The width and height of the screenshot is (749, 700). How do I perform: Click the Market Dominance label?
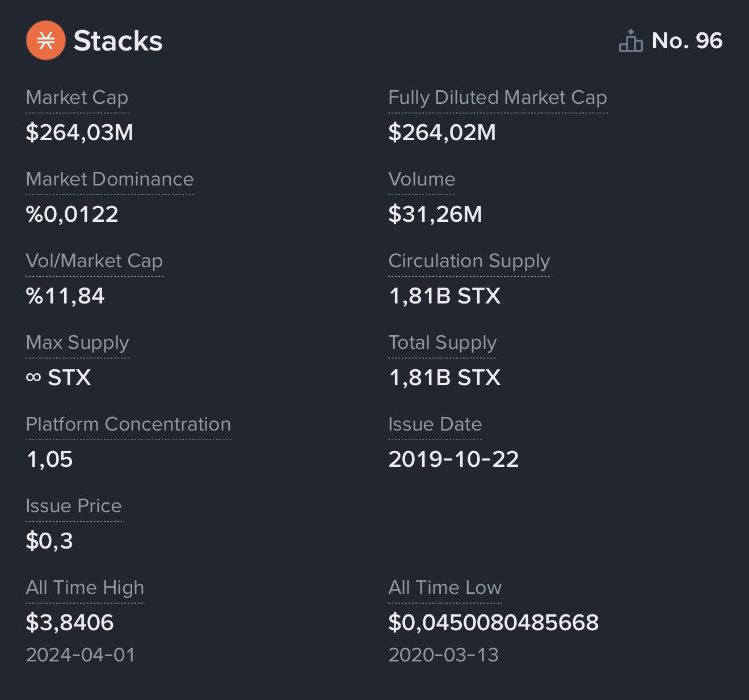tap(110, 179)
